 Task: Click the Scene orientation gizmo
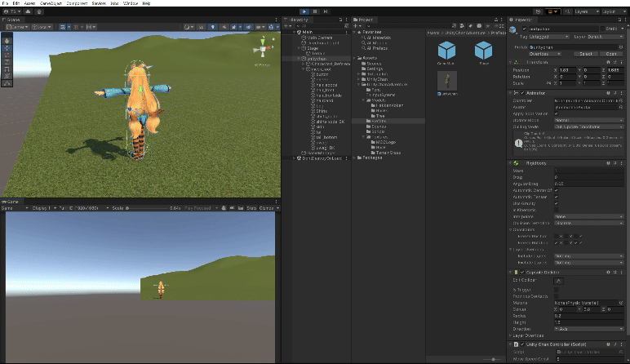(262, 47)
